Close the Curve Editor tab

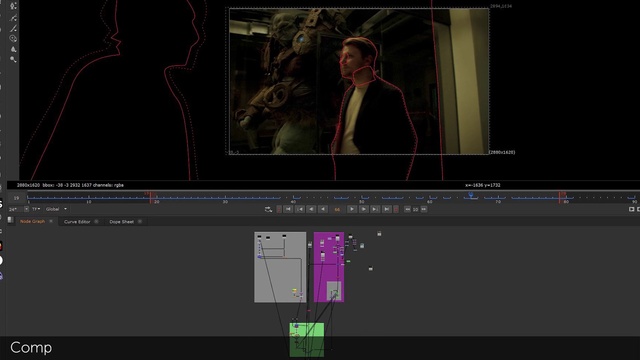point(96,222)
